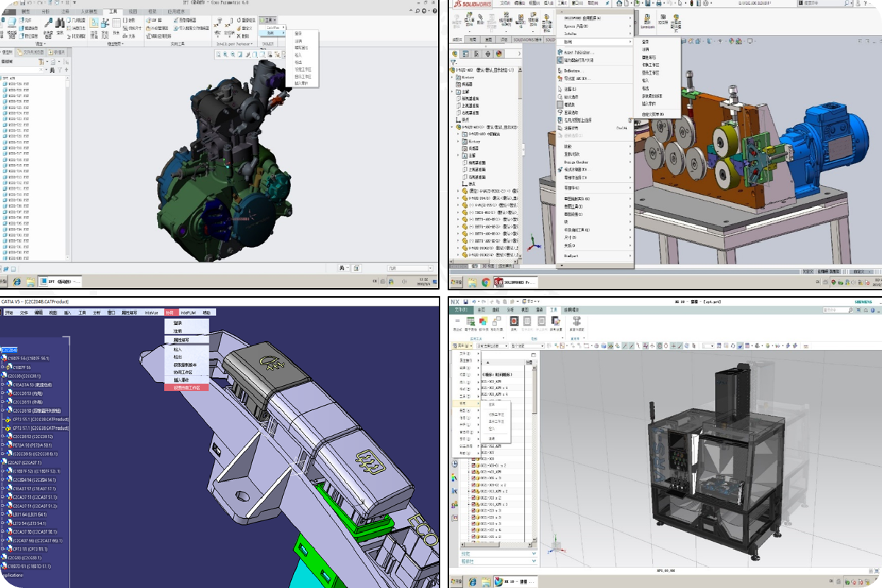Expand the History node in SolidWorks tree
The width and height of the screenshot is (882, 588).
coord(453,77)
